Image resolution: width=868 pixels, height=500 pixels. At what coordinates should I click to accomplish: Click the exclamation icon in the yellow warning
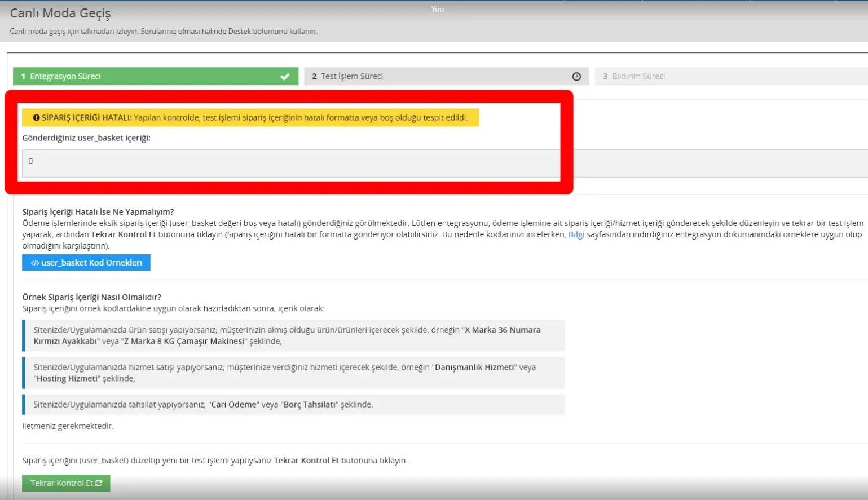tap(36, 118)
